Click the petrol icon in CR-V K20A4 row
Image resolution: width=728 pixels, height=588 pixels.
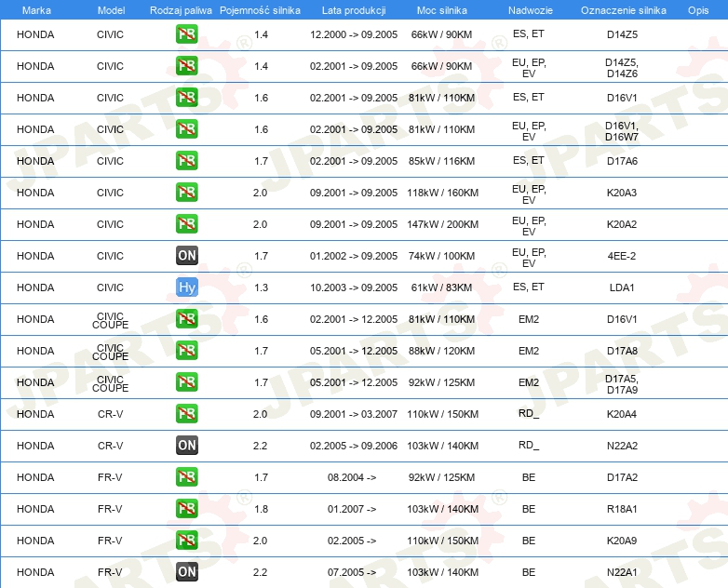point(186,413)
